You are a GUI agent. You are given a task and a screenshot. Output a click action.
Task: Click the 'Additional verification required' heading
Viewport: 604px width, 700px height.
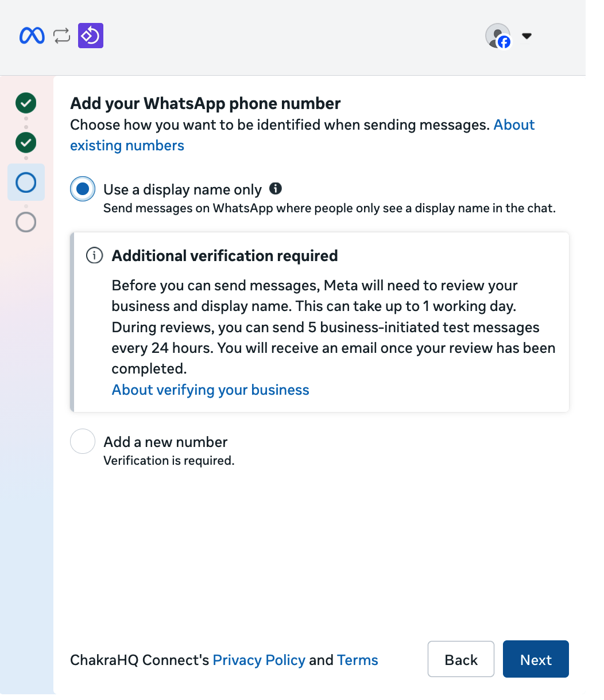tap(224, 256)
